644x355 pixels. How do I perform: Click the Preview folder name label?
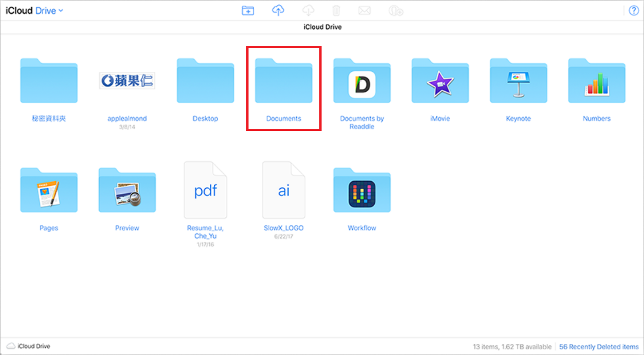(127, 228)
